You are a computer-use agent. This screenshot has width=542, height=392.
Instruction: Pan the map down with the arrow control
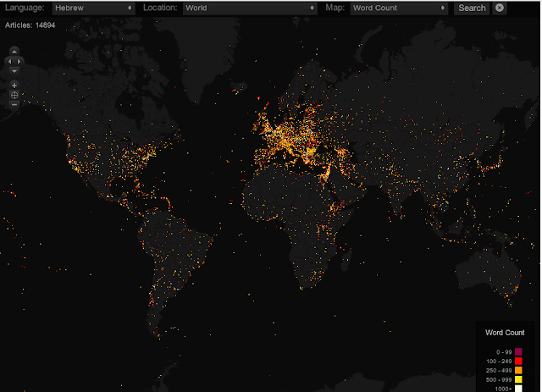[x=14, y=71]
